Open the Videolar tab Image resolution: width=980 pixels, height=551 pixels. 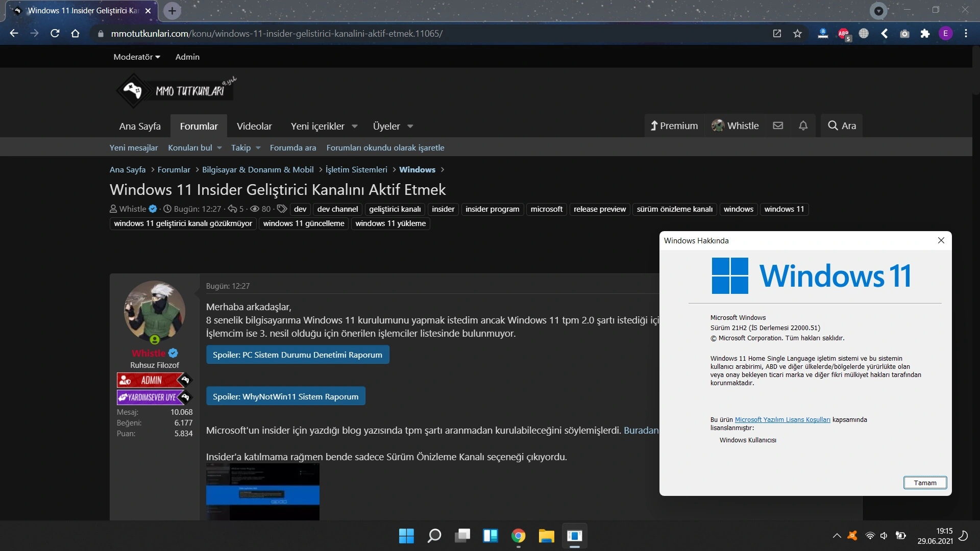pyautogui.click(x=254, y=126)
